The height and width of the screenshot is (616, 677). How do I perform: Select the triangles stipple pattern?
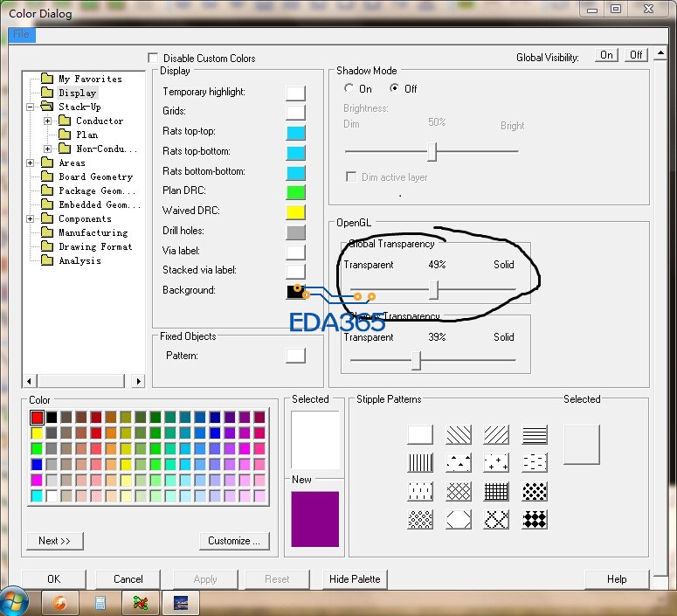458,462
